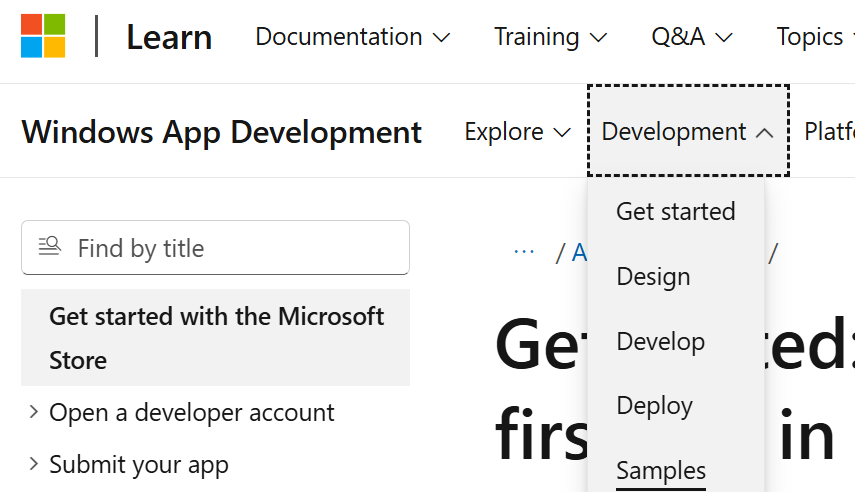Click the filter icon in search box
This screenshot has width=855, height=492.
tap(50, 247)
